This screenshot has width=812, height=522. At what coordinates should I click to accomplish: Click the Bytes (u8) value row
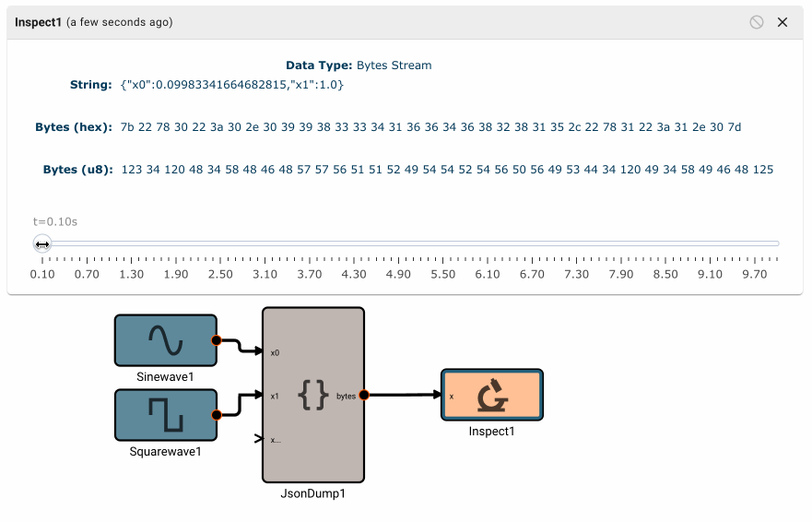tap(447, 170)
